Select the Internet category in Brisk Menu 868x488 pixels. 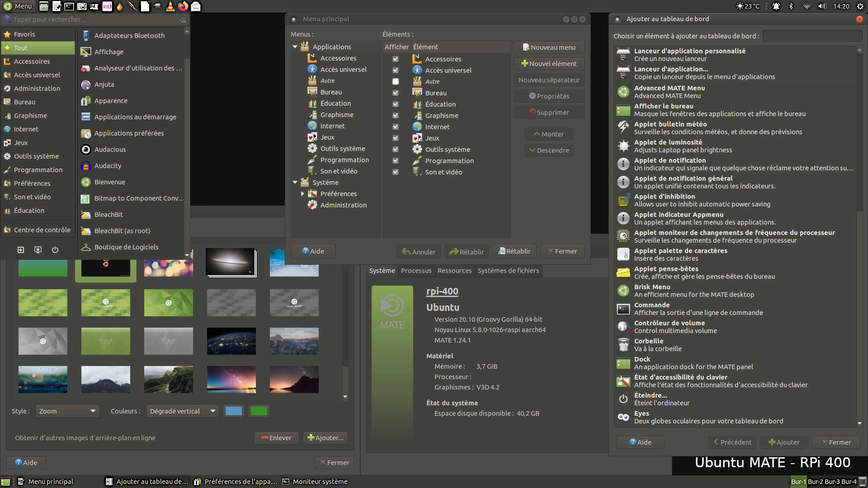(x=38, y=129)
